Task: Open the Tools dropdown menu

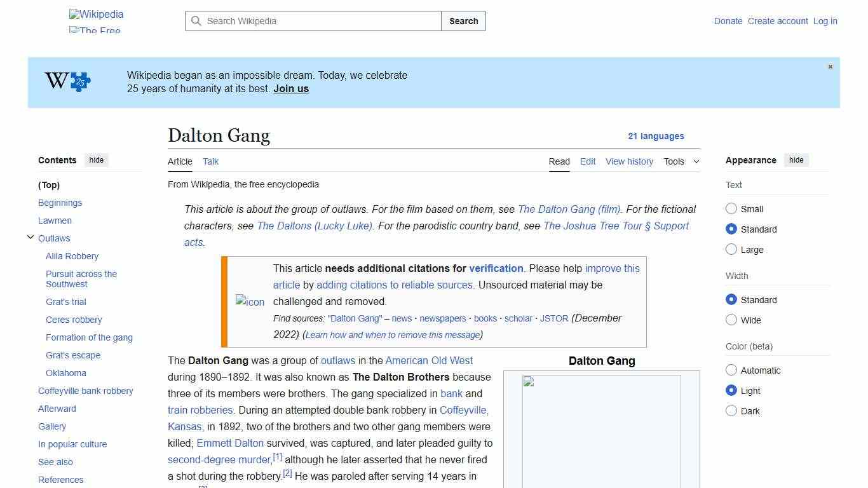Action: 681,161
